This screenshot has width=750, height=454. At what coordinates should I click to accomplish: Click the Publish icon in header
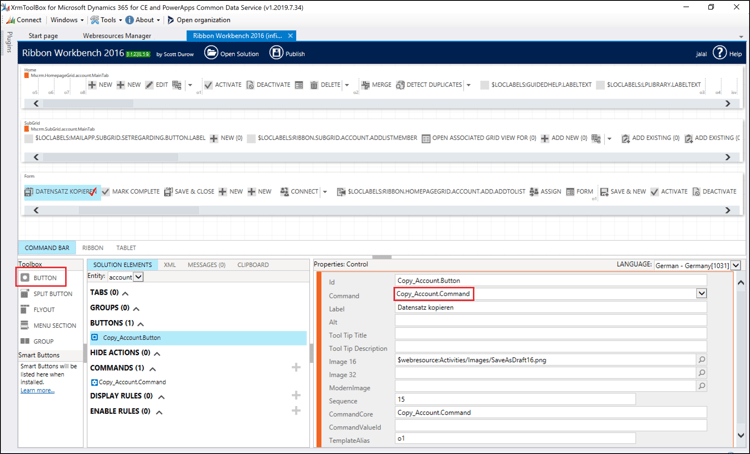[277, 53]
